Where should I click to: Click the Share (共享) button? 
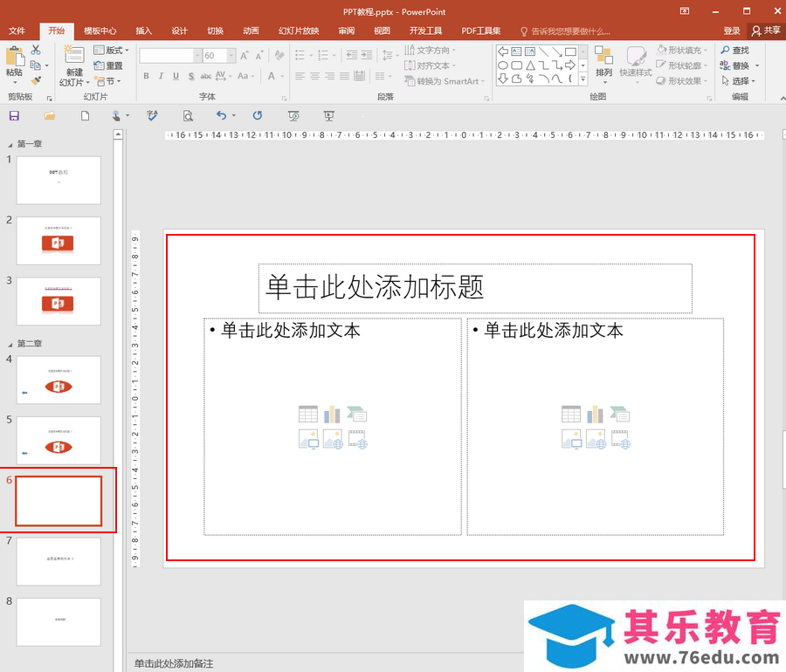766,31
